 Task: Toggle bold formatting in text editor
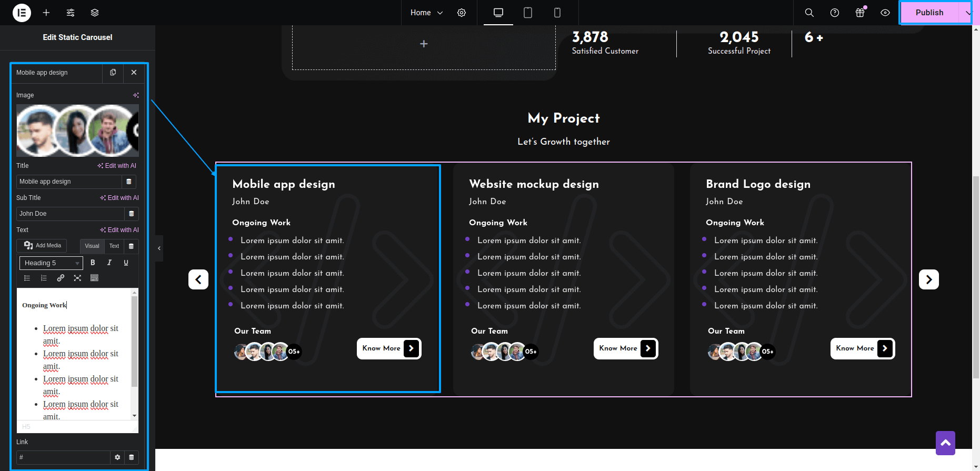pyautogui.click(x=93, y=263)
